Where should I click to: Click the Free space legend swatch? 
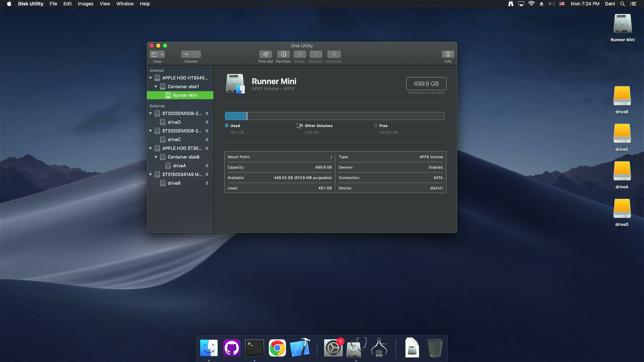point(376,125)
